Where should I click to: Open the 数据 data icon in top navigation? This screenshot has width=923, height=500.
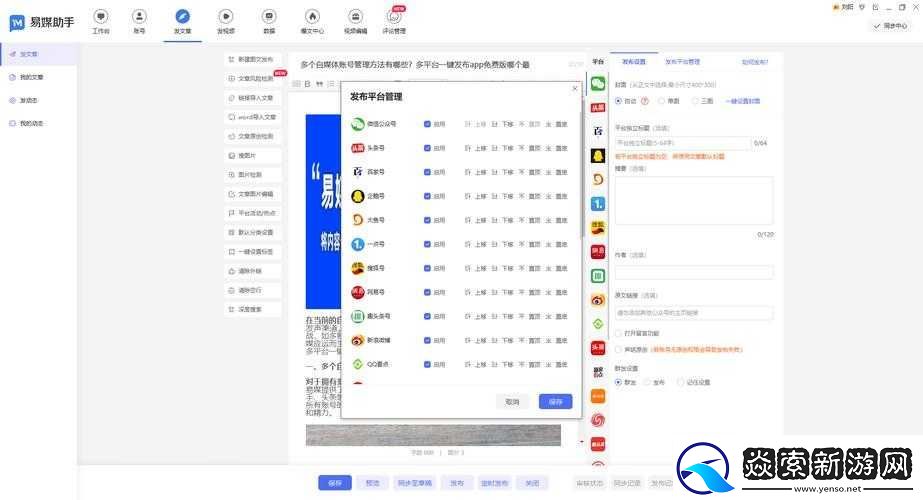[x=269, y=17]
